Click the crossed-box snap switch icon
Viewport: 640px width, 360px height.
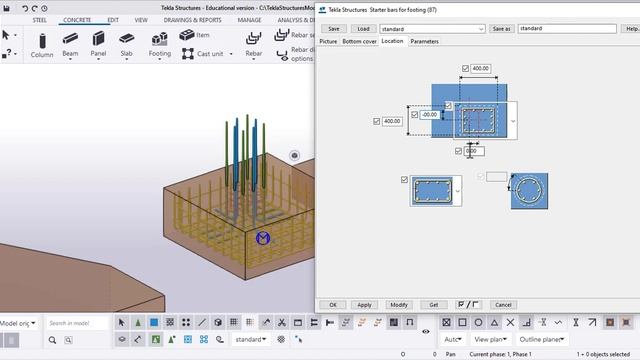(447, 323)
